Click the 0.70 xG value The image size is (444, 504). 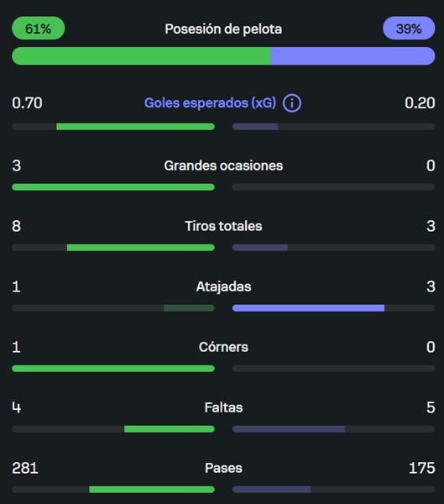(x=27, y=103)
